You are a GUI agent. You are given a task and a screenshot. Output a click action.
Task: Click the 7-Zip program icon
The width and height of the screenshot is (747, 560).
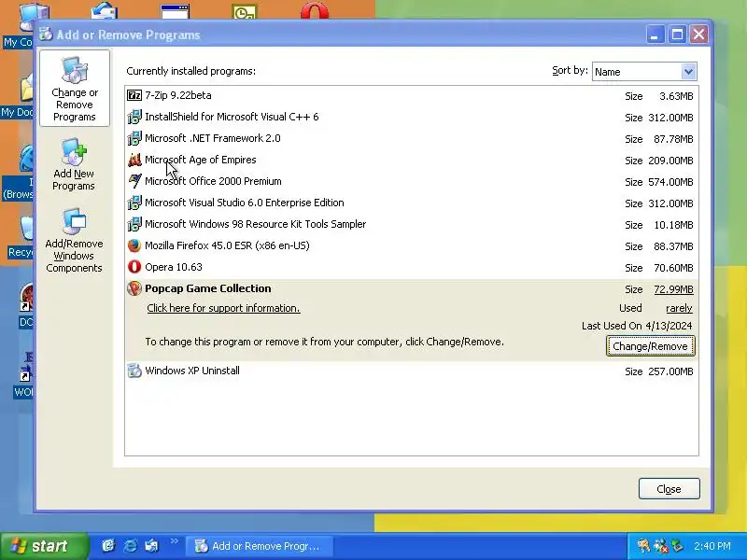134,95
